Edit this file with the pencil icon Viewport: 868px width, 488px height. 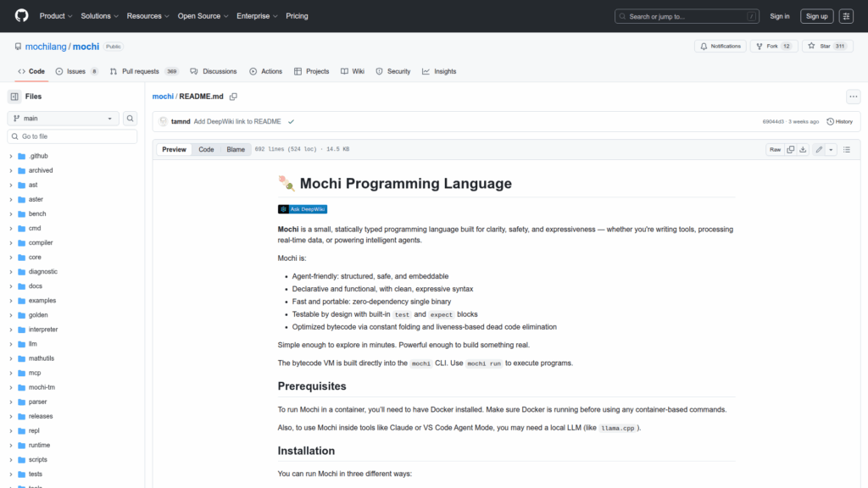click(x=819, y=150)
